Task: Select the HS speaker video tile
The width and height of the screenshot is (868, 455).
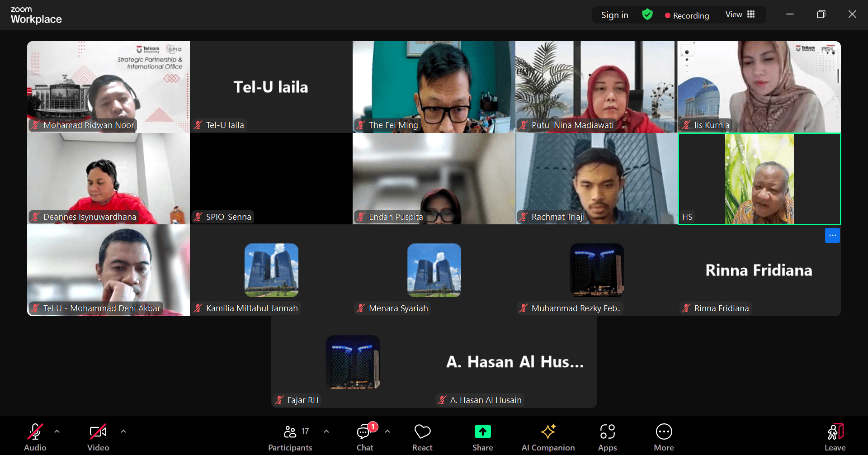Action: pos(759,179)
